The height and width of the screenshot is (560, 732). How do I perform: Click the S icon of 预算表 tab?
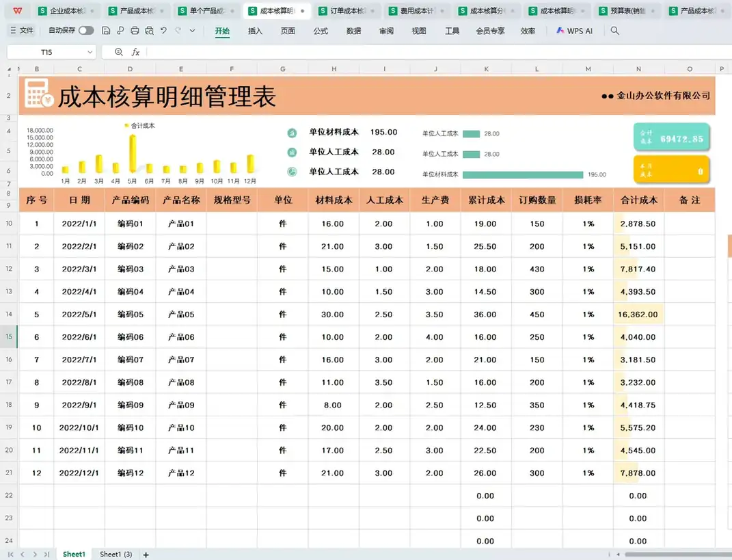tap(603, 11)
